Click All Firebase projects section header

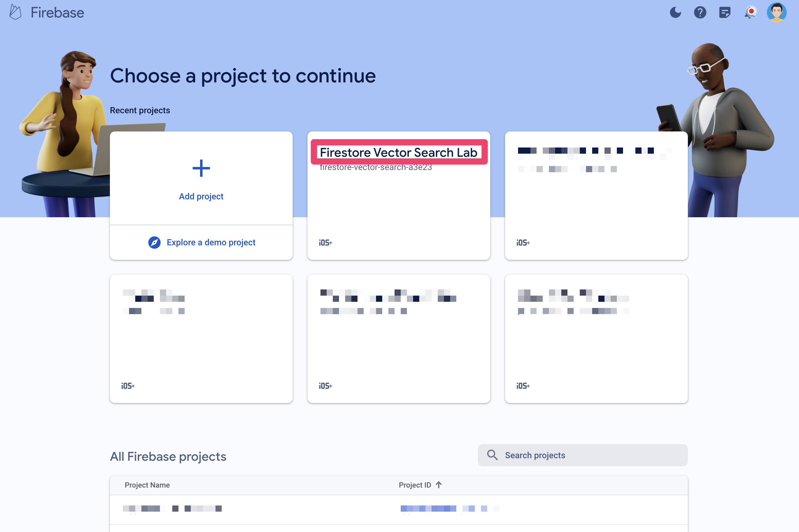(x=168, y=456)
